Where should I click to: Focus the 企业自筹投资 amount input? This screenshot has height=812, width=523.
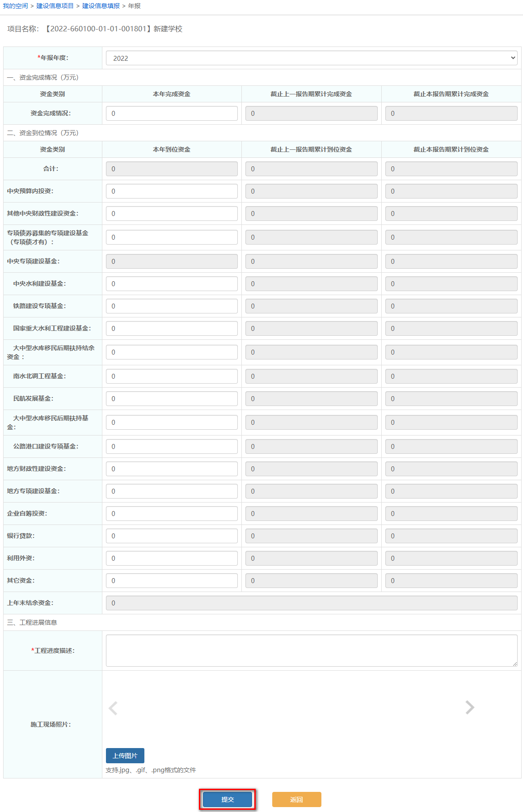point(172,514)
